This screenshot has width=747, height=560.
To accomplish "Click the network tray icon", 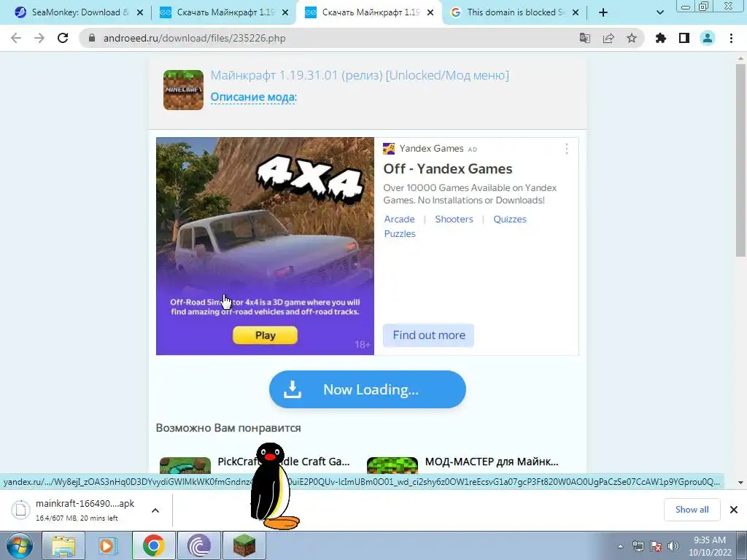I will 638,546.
